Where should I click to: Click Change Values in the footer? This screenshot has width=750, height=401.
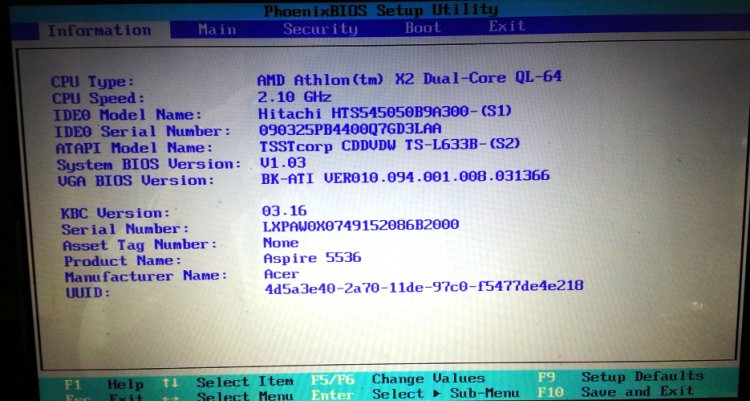[428, 379]
